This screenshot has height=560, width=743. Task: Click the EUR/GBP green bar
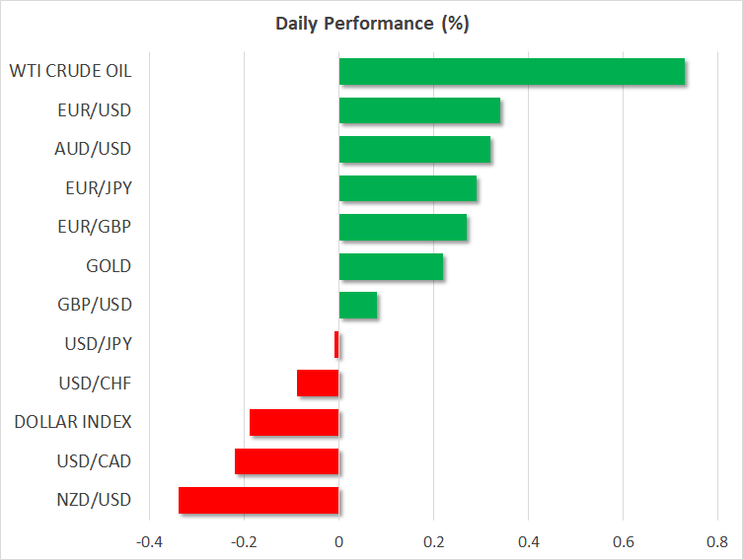[x=403, y=228]
